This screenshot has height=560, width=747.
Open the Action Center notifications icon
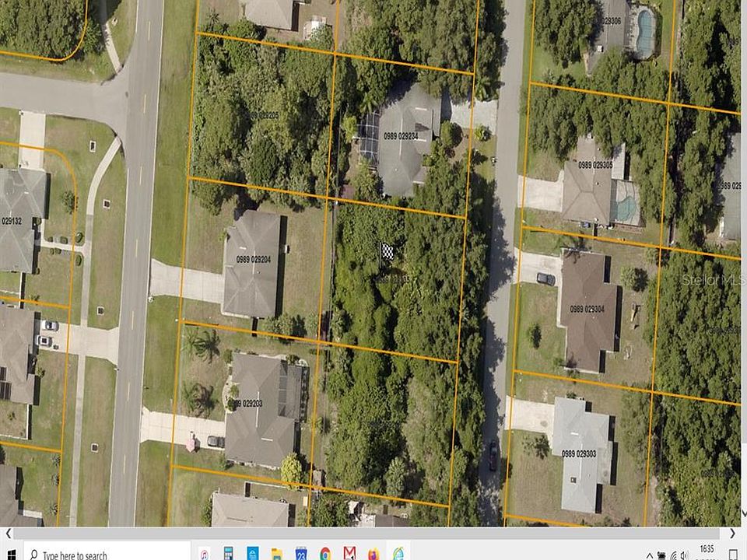tap(733, 555)
